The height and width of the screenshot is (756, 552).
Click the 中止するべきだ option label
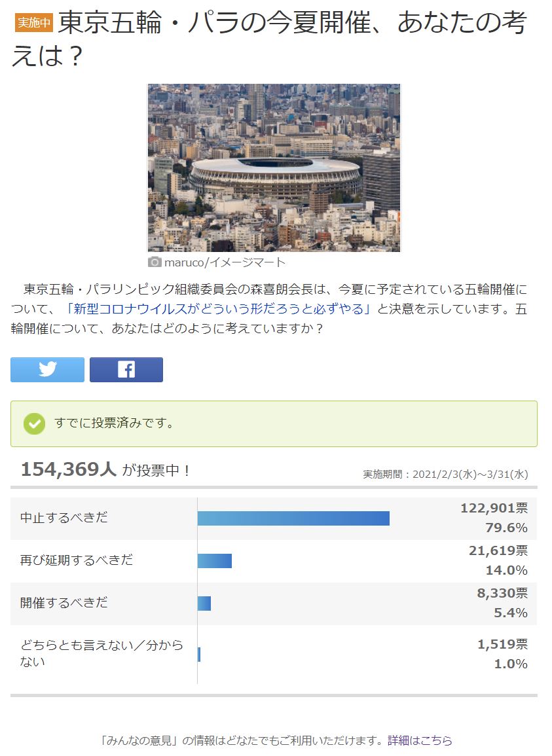(x=64, y=517)
